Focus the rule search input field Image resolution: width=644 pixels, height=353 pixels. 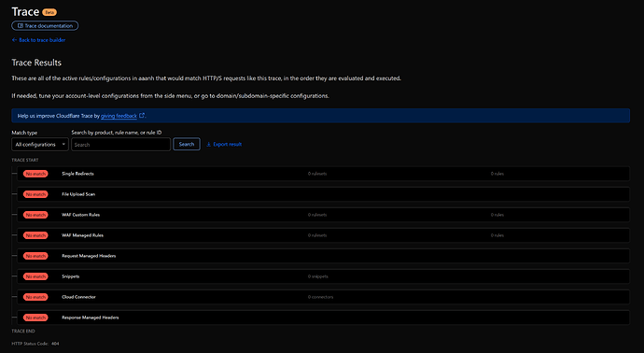tap(120, 144)
